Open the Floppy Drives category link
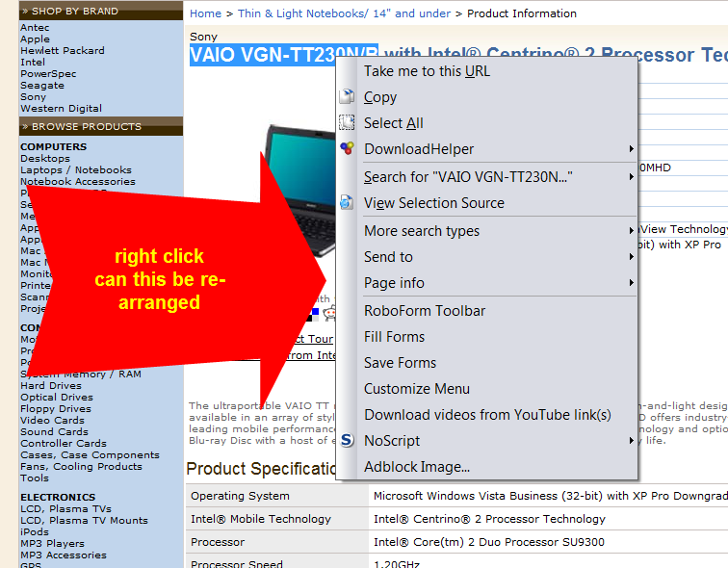This screenshot has height=568, width=728. 56,409
